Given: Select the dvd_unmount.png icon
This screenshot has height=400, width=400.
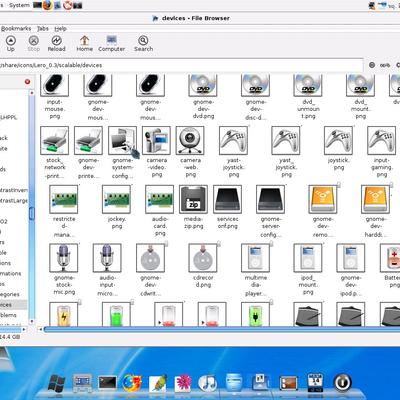Looking at the screenshot, I should pyautogui.click(x=308, y=85).
